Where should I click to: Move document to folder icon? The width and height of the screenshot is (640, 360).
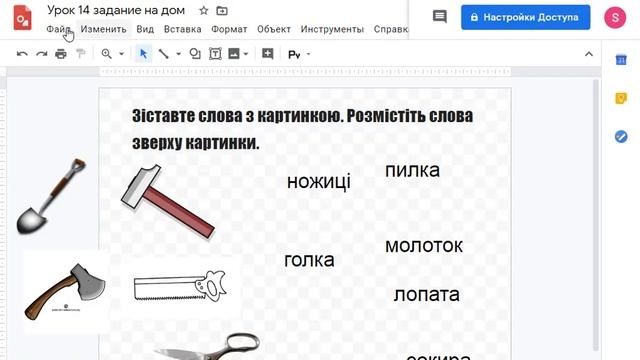[222, 11]
